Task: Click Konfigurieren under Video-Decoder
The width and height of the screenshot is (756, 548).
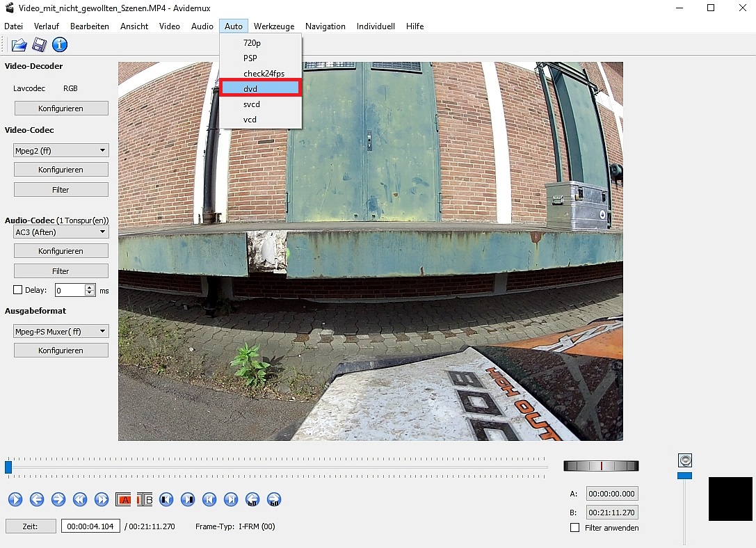Action: tap(61, 108)
